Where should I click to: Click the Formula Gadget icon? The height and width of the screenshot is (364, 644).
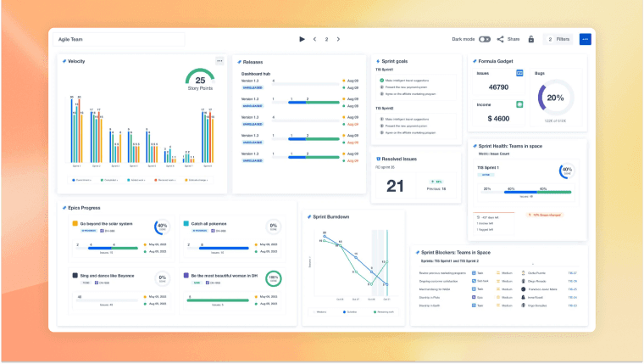[475, 61]
